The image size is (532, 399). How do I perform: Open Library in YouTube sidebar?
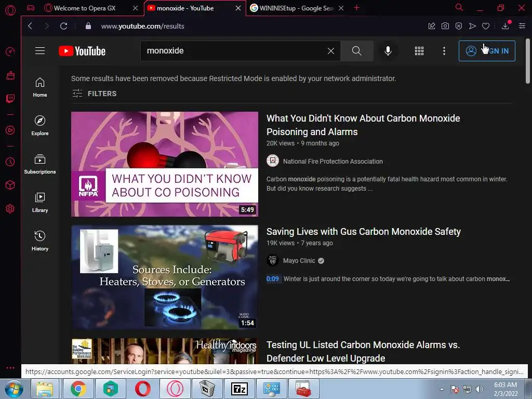tap(40, 203)
